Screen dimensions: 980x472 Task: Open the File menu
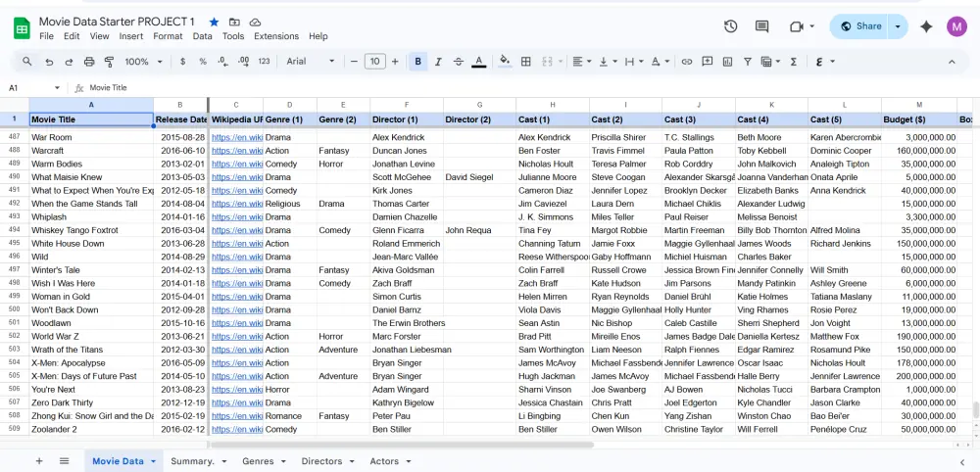[x=46, y=36]
